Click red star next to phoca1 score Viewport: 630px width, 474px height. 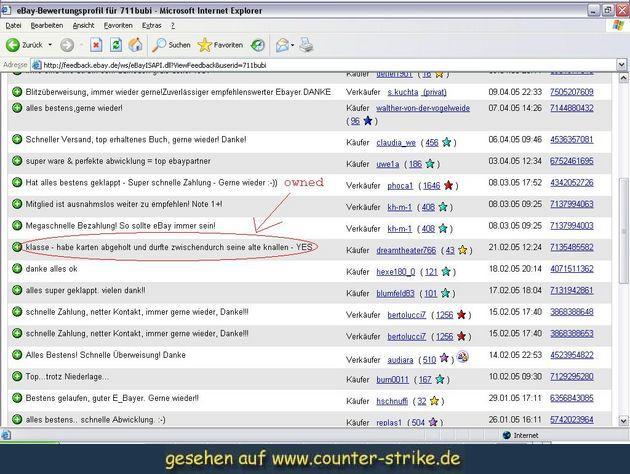pyautogui.click(x=449, y=185)
